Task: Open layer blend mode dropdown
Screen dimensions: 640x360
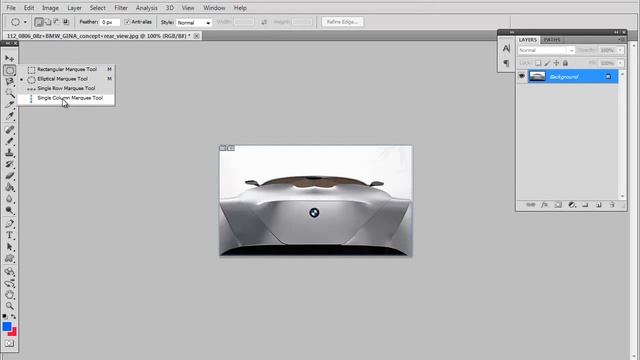Action: (546, 50)
